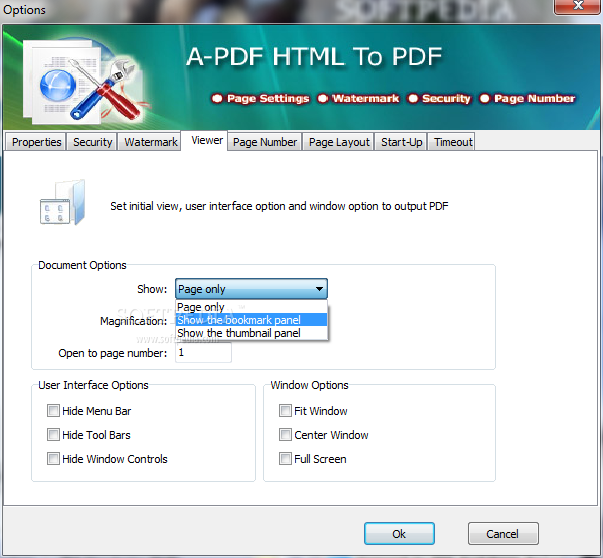Check the Full Screen option
The image size is (603, 558).
[285, 458]
